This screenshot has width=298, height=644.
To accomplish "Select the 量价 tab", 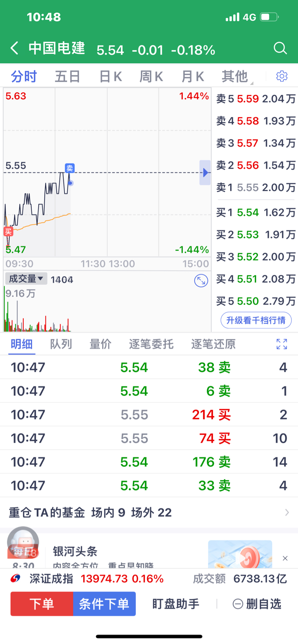I will (x=100, y=344).
